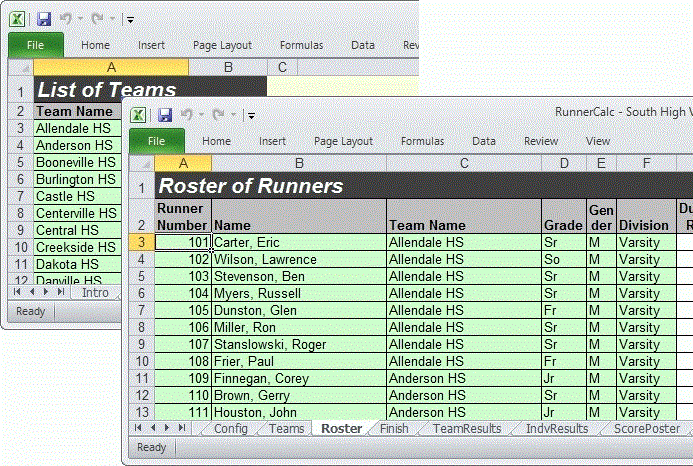Select cell 'Carter, Eric'

[x=299, y=242]
